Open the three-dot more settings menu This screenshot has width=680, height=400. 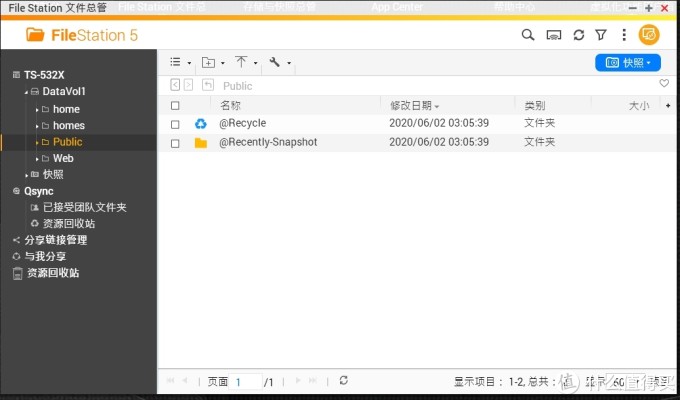pos(624,35)
